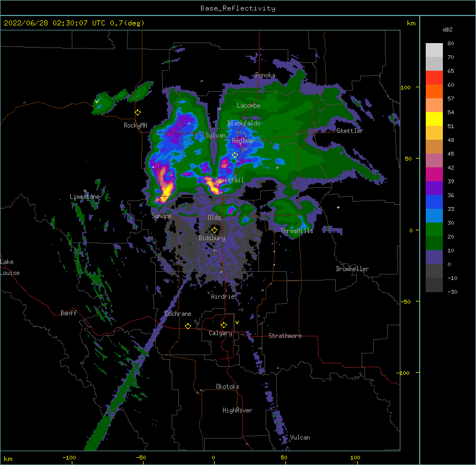Click the Vulcan label
This screenshot has height=465, width=476.
coord(300,437)
